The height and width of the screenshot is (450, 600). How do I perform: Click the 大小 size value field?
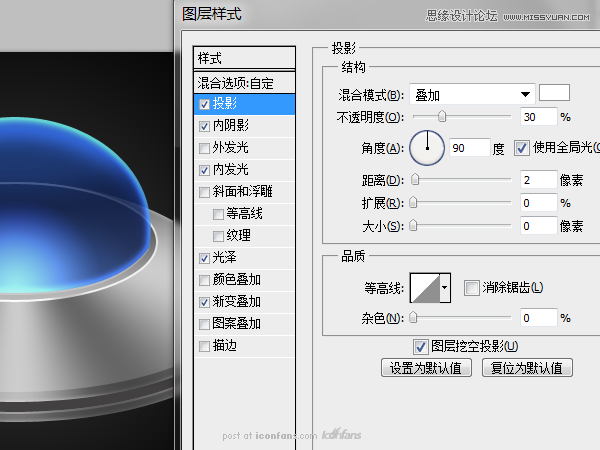tap(538, 226)
